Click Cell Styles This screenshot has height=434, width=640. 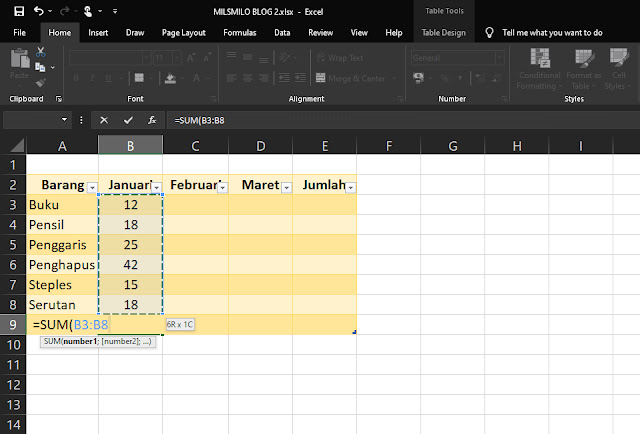pyautogui.click(x=618, y=69)
